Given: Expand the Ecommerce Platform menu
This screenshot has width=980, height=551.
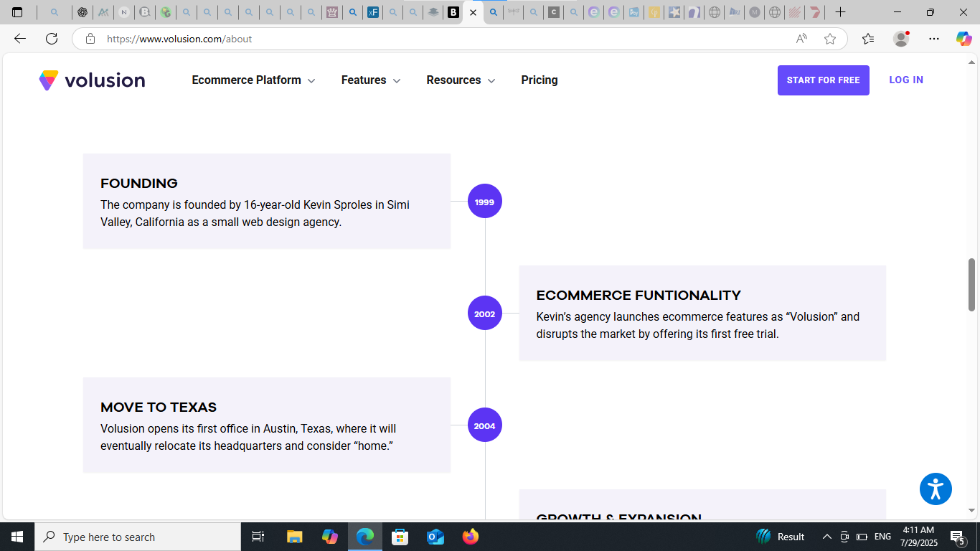Looking at the screenshot, I should click(x=253, y=80).
